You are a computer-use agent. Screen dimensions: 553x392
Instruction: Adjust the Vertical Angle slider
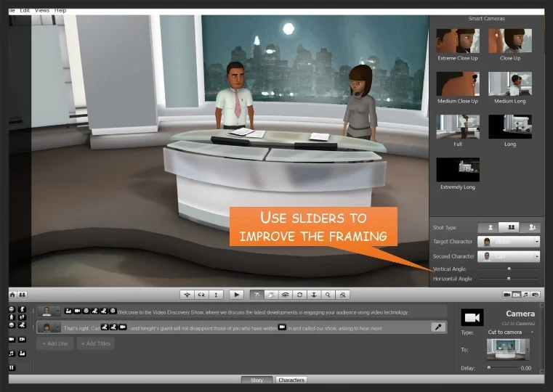click(x=509, y=269)
